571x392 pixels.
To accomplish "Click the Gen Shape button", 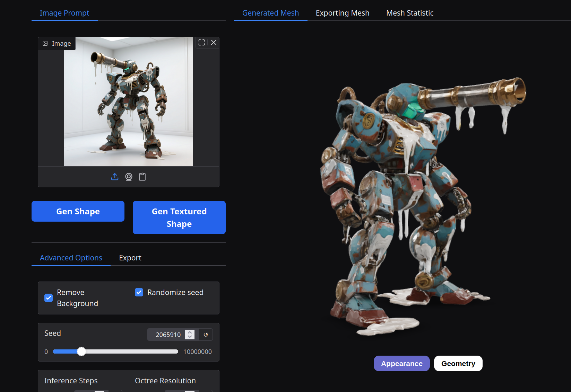I will point(78,211).
